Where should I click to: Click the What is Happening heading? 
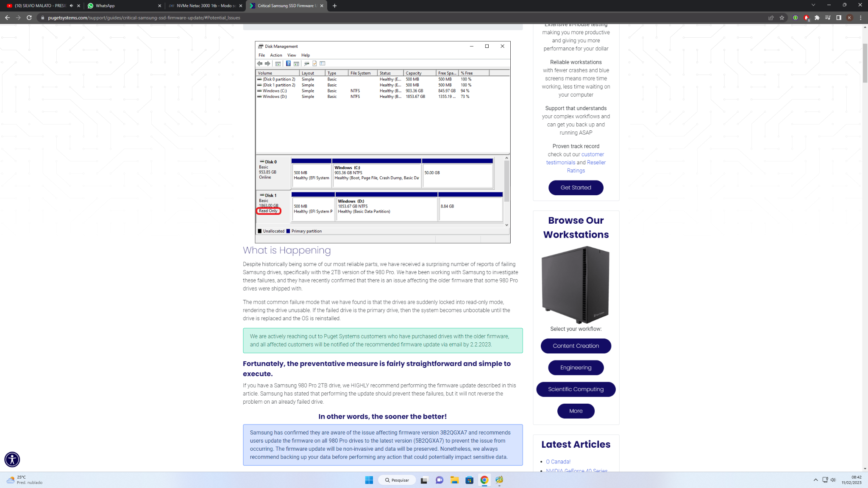(287, 250)
